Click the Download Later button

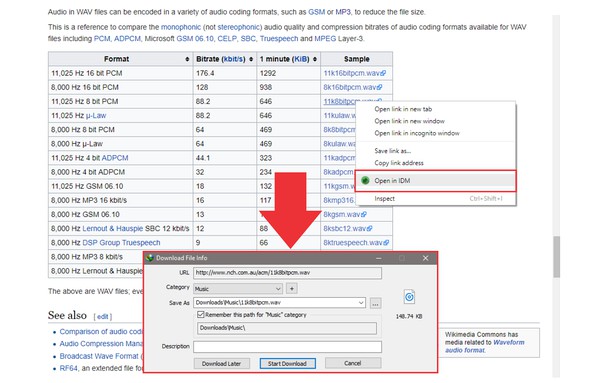point(221,363)
